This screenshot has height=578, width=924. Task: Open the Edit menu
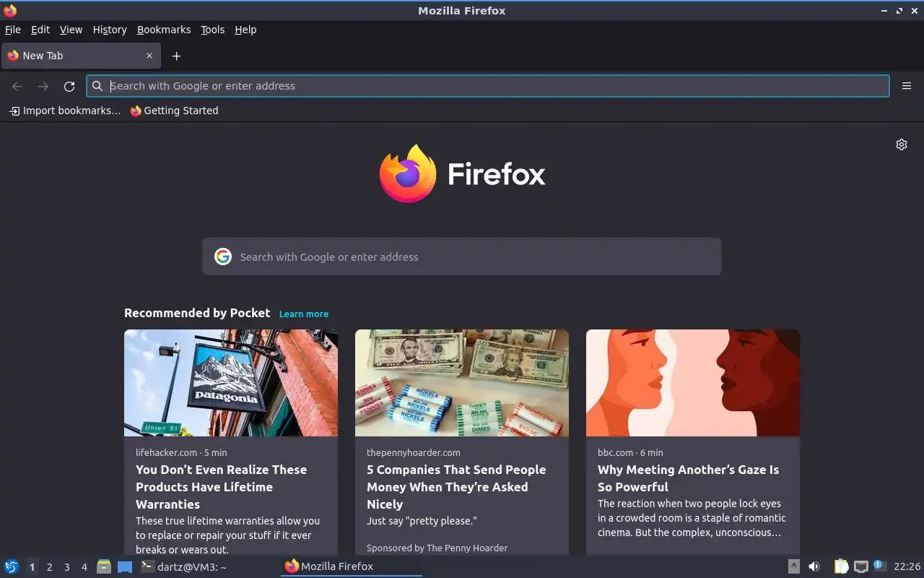point(40,30)
